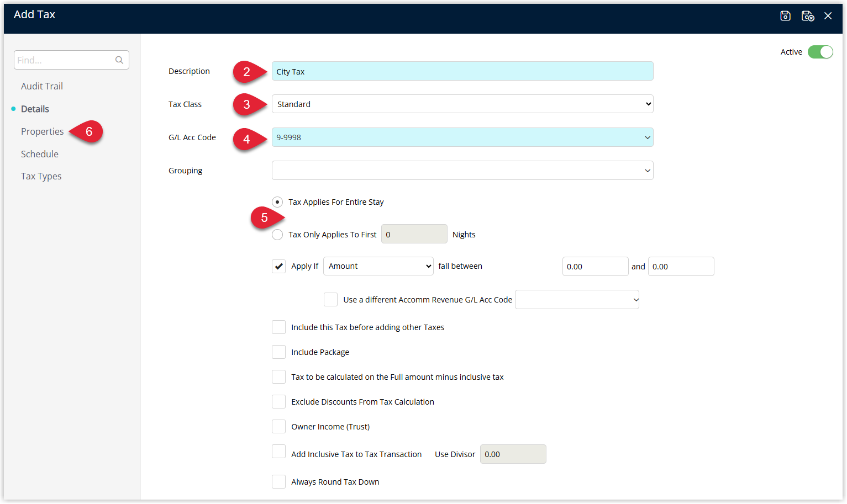Viewport: 847px width, 504px height.
Task: Click the Use Divisor field
Action: (513, 454)
